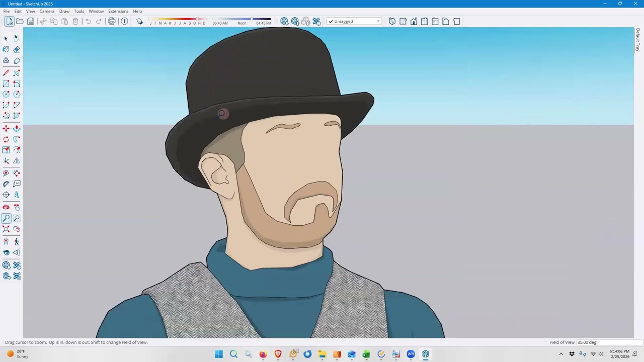Screen dimensions: 644x362
Task: Open the View menu
Action: 31,11
